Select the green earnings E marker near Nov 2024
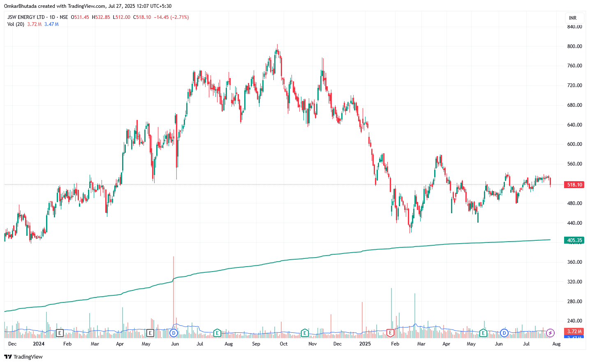This screenshot has height=364, width=590. [305, 333]
